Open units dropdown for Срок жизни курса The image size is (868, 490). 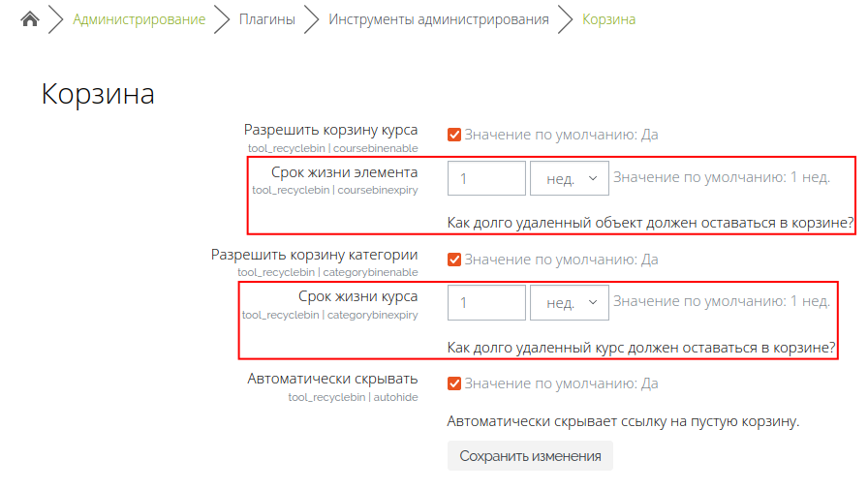point(569,302)
